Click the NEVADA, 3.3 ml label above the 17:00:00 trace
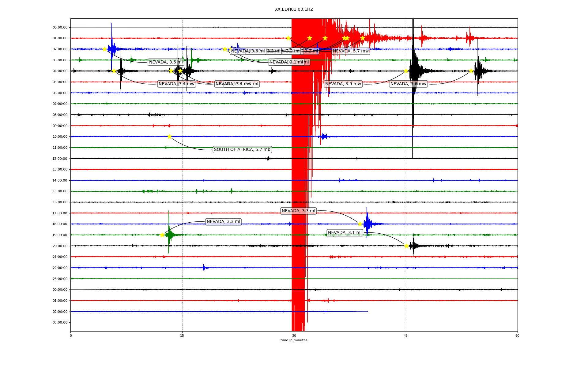The height and width of the screenshot is (368, 588). (x=298, y=211)
